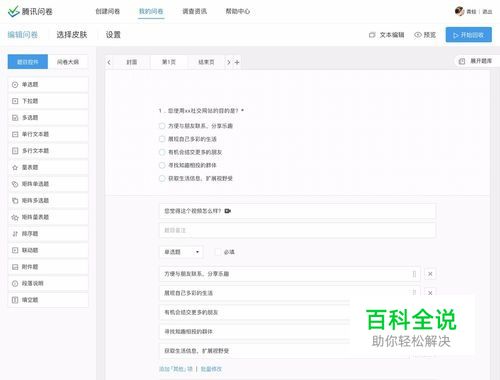Select radio option 获取生活信息、扩展视野
The height and width of the screenshot is (380, 500).
(x=162, y=178)
